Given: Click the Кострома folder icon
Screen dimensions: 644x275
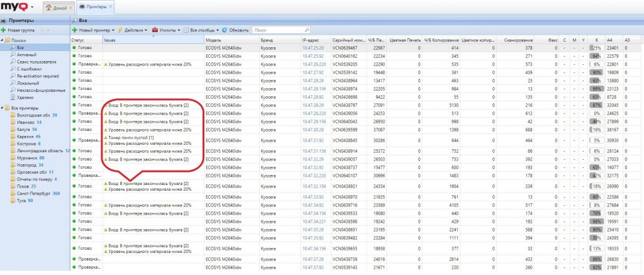Looking at the screenshot, I should 13,143.
